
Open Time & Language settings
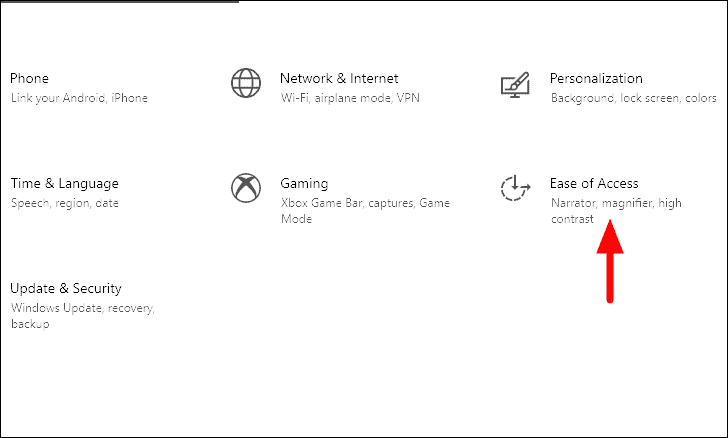(x=65, y=183)
